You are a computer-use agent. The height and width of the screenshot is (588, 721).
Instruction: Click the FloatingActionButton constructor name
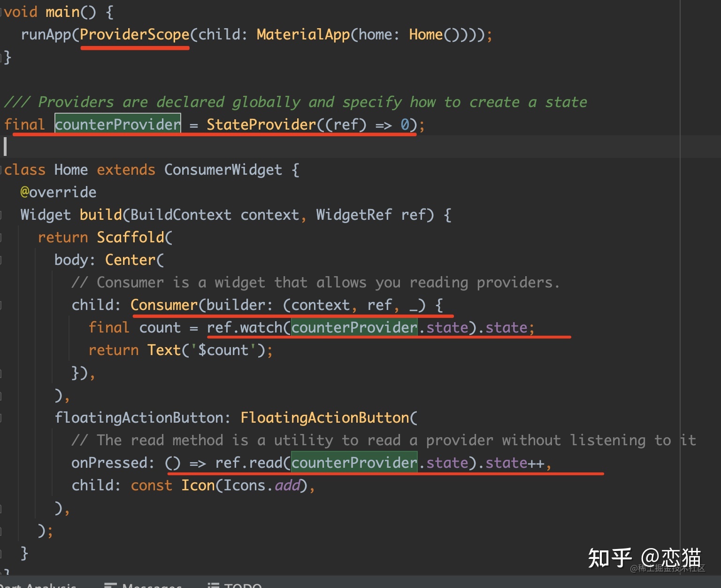click(325, 418)
